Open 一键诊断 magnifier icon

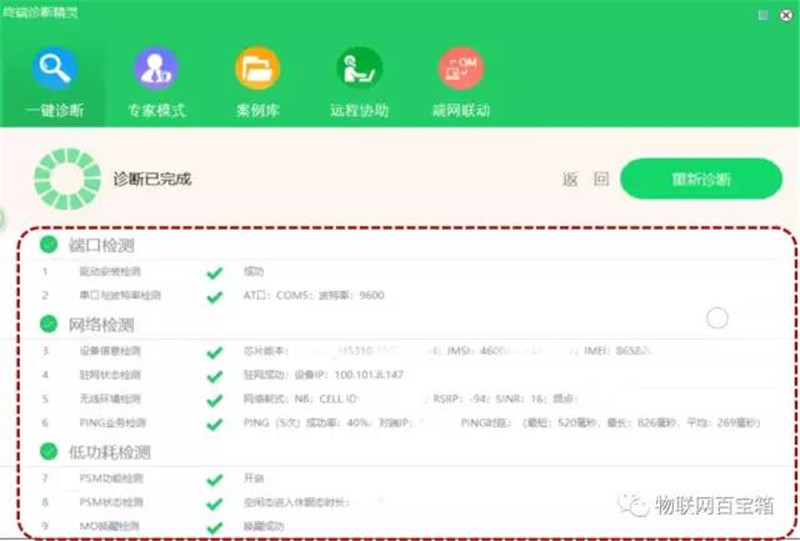point(54,68)
